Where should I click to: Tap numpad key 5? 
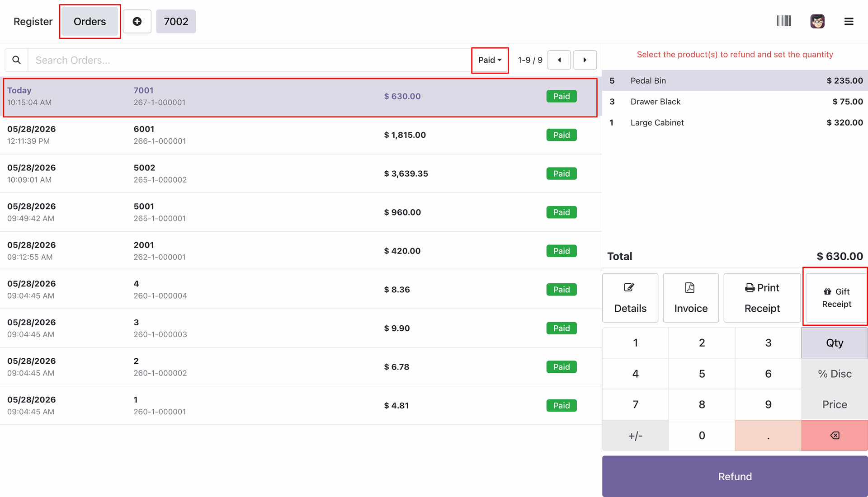click(702, 374)
